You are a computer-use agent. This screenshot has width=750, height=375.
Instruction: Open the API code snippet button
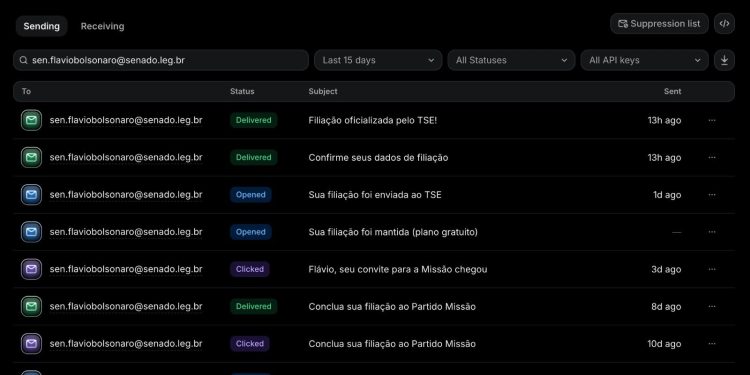click(724, 23)
